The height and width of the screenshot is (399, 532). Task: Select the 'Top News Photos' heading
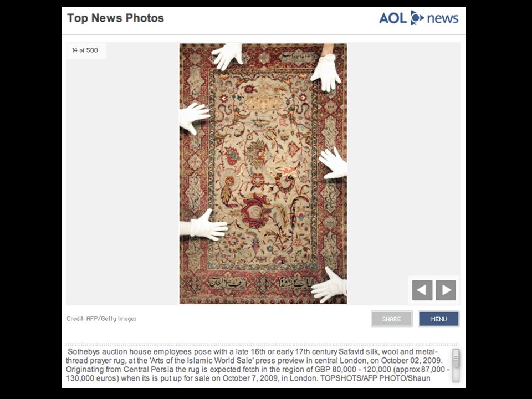click(115, 18)
